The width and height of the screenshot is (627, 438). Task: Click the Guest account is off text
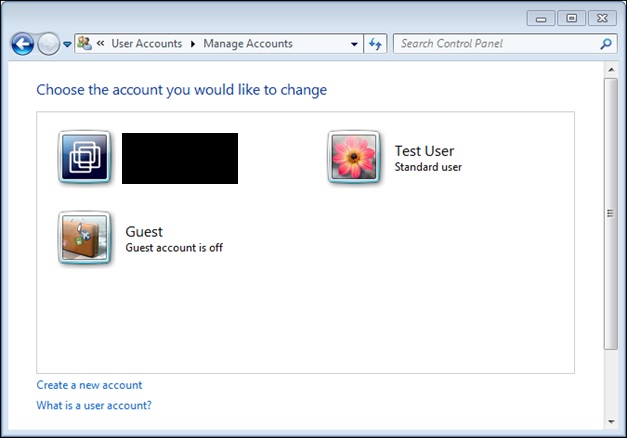[x=174, y=248]
